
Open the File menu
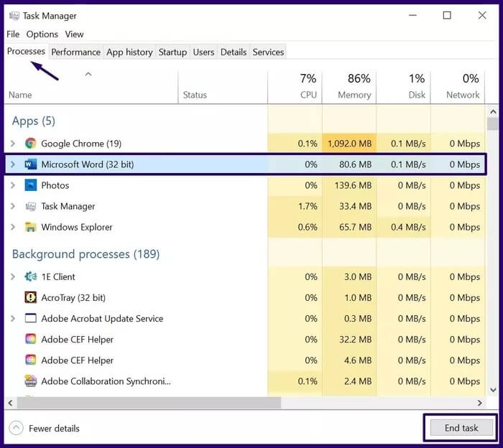tap(13, 34)
